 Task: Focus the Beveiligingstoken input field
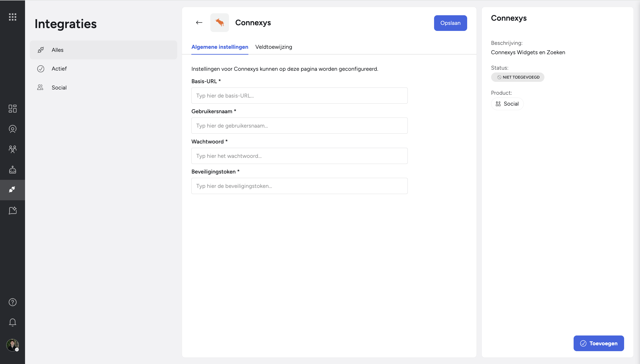click(x=300, y=186)
